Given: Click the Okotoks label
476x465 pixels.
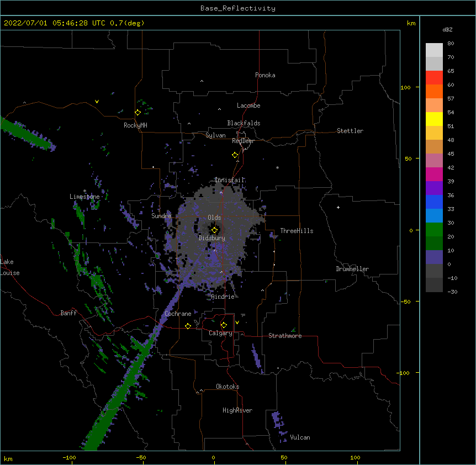Looking at the screenshot, I should pyautogui.click(x=228, y=387).
